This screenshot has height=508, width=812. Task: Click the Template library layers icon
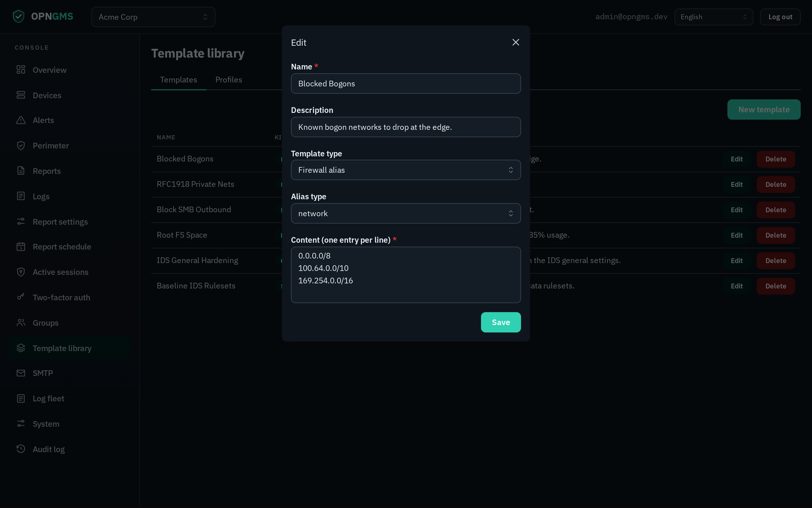(x=21, y=348)
